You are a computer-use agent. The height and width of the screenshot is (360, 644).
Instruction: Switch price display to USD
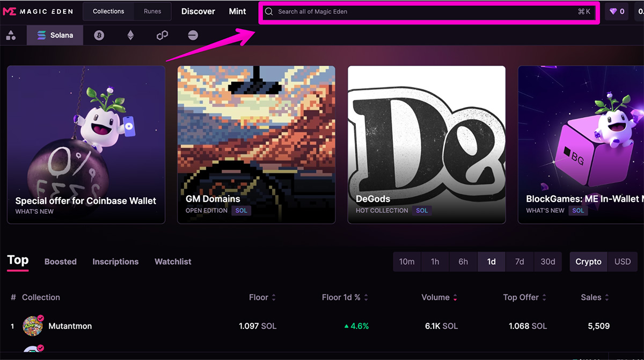tap(623, 262)
